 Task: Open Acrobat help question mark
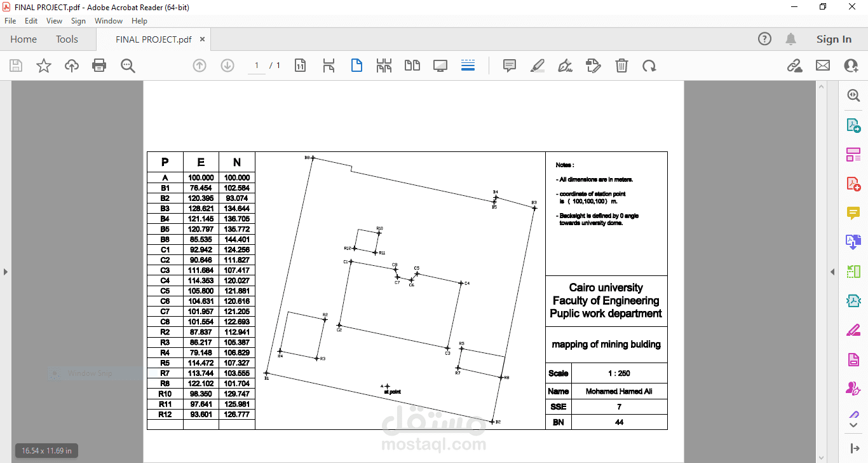coord(764,39)
